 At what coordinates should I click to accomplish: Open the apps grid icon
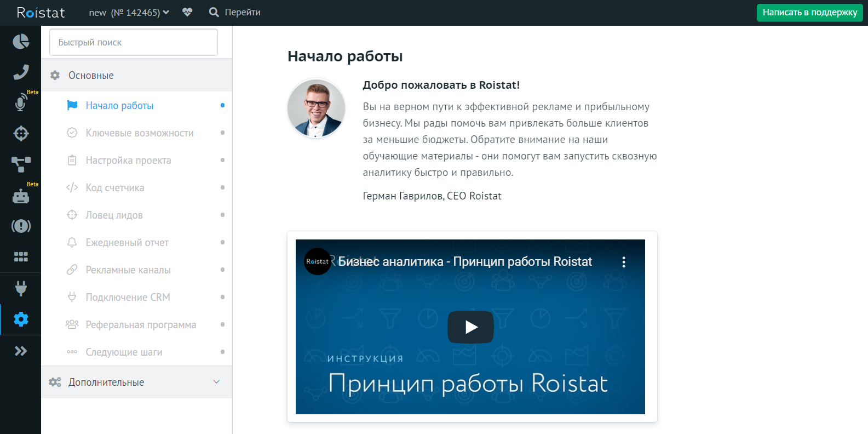point(21,256)
